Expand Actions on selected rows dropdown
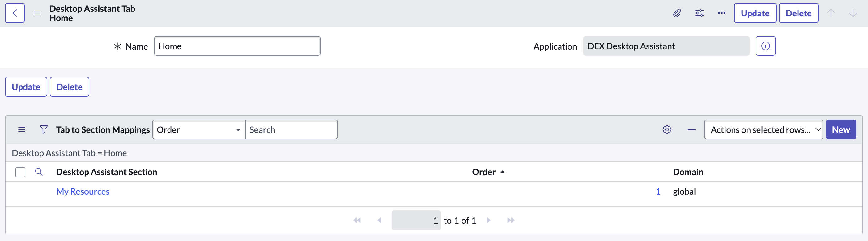The width and height of the screenshot is (868, 241). pyautogui.click(x=763, y=129)
